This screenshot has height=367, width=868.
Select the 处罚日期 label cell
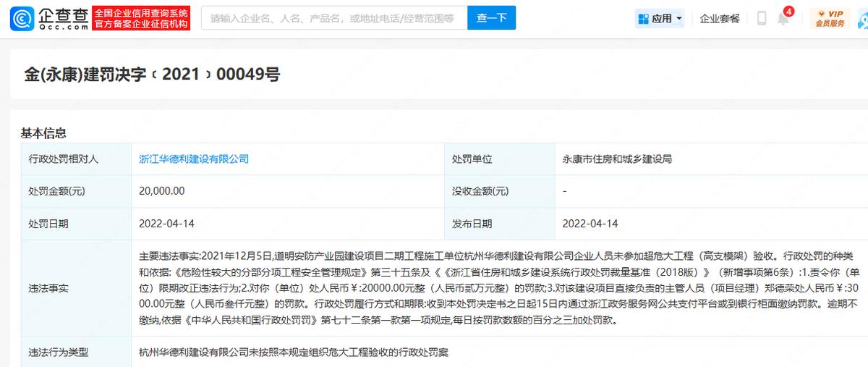point(76,224)
